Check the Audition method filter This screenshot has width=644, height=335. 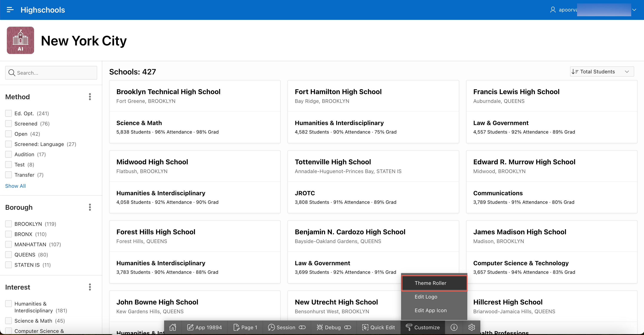pyautogui.click(x=9, y=154)
